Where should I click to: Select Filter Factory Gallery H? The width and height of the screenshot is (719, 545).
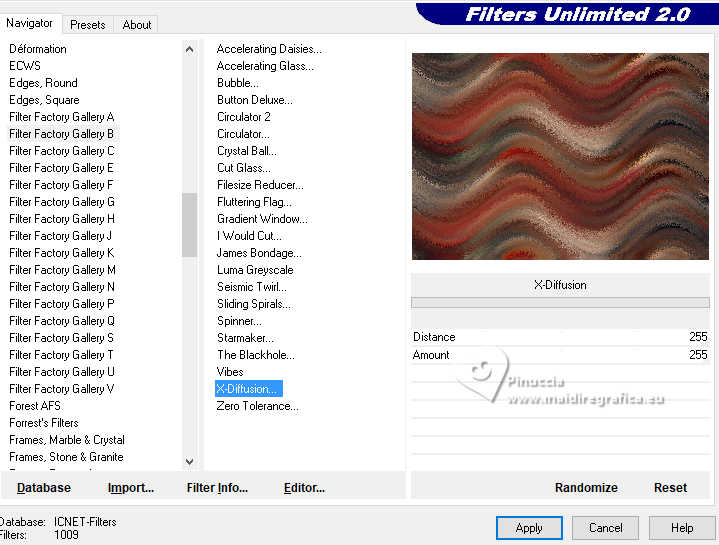point(61,219)
